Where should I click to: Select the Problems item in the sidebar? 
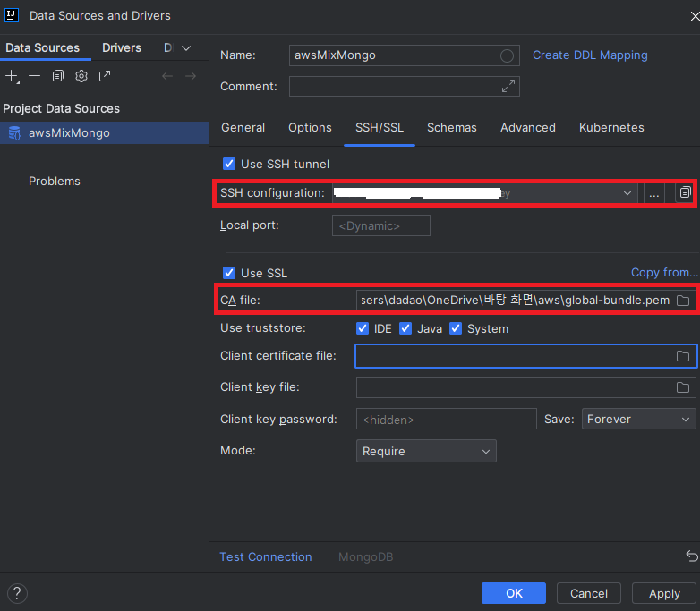(x=55, y=182)
